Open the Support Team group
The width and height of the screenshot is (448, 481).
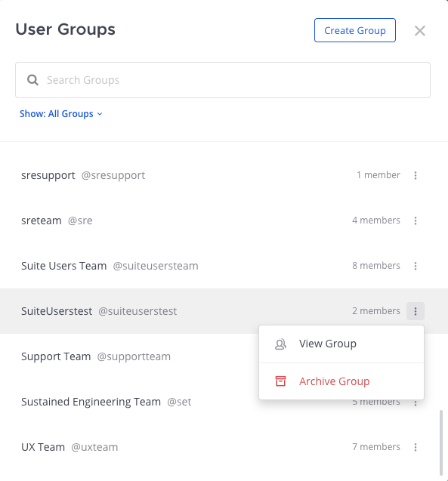56,356
